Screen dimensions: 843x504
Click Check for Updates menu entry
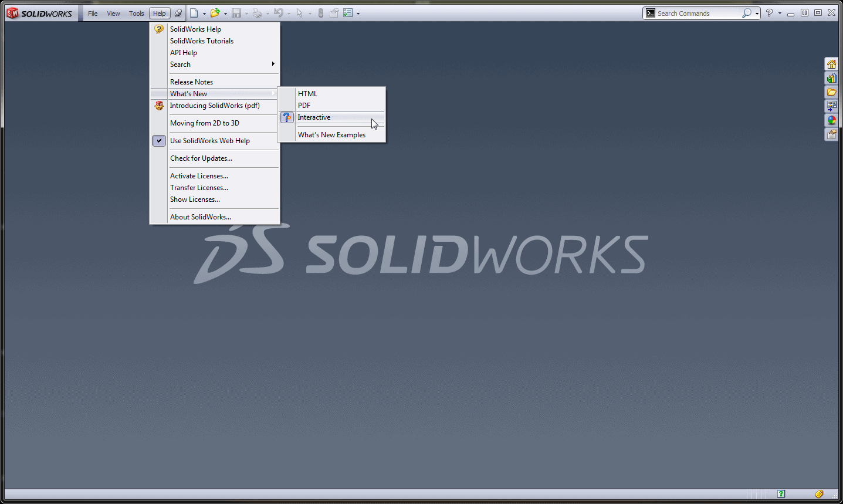(x=201, y=158)
